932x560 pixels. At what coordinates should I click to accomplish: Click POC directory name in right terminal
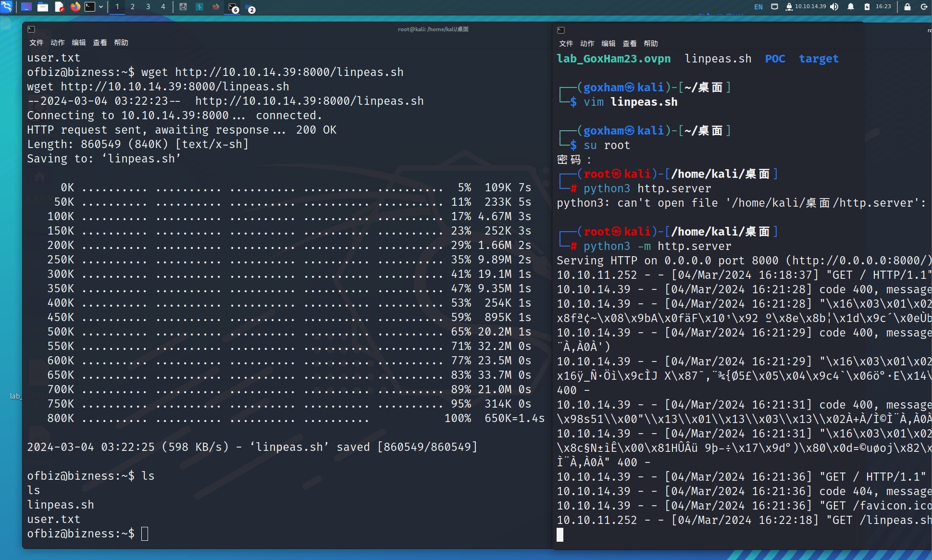pos(775,59)
